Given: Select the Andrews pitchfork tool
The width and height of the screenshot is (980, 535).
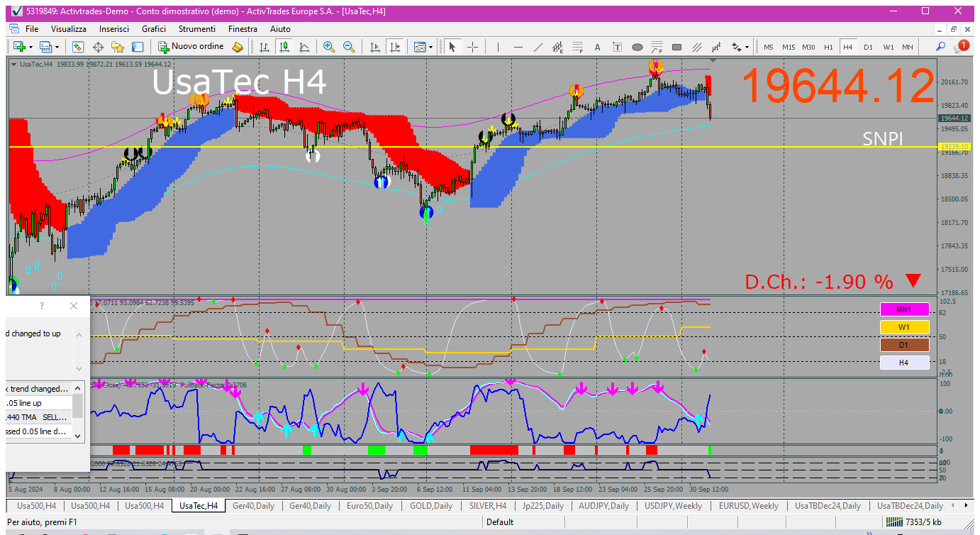Looking at the screenshot, I should [x=716, y=47].
